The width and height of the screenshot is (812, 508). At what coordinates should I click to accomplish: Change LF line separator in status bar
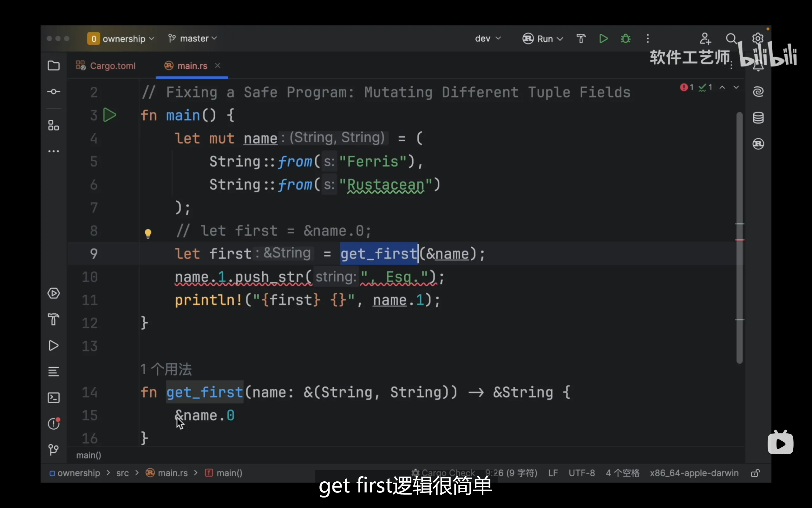coord(553,473)
